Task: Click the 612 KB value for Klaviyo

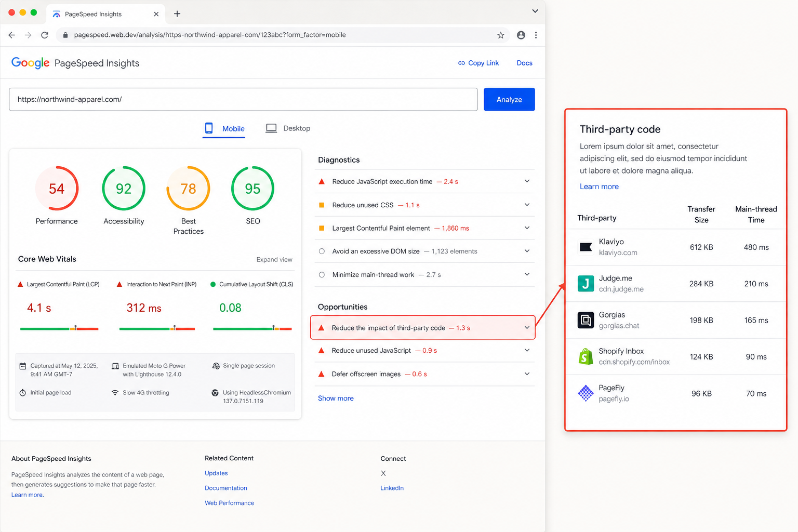Action: pyautogui.click(x=701, y=247)
